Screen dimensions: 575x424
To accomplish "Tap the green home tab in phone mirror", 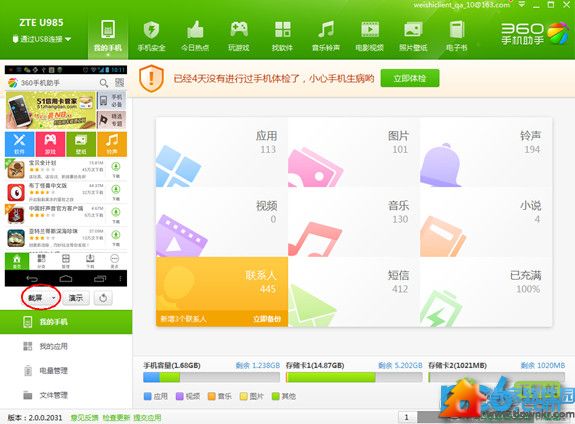I will 17,261.
